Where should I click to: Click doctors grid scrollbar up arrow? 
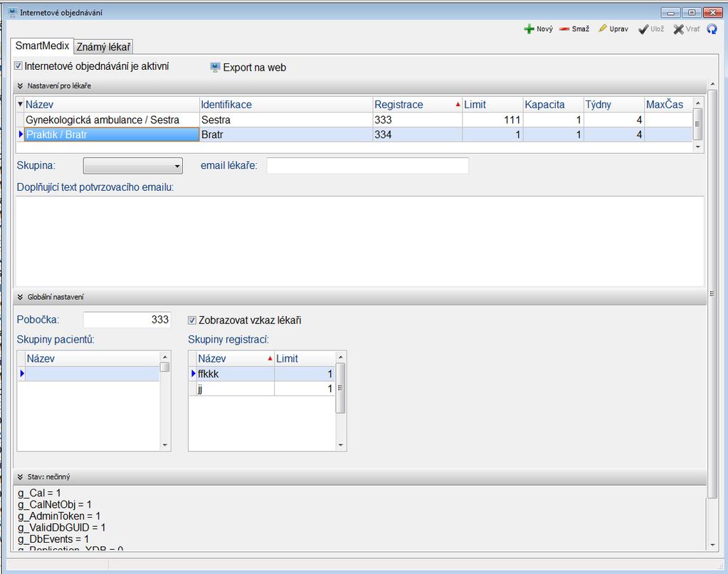coord(698,103)
